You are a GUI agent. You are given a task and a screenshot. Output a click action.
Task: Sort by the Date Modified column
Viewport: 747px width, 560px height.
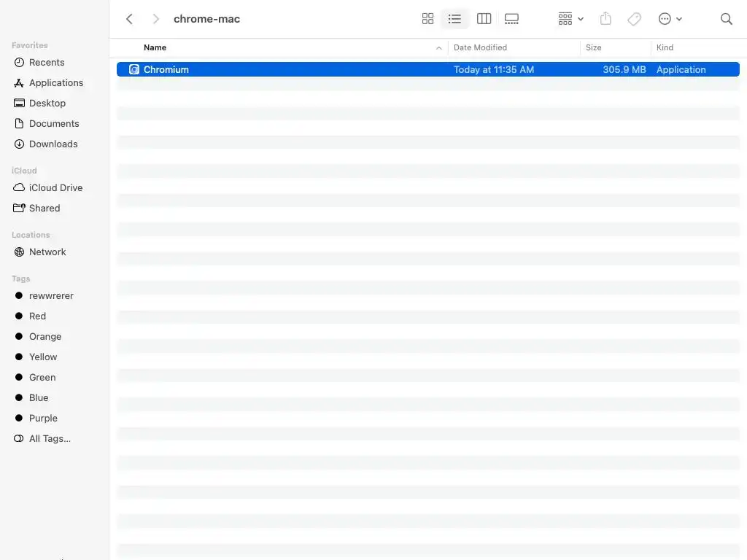(x=480, y=47)
